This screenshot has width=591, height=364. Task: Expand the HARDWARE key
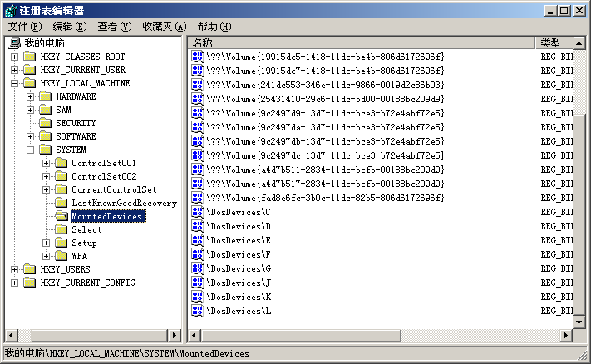coord(30,97)
